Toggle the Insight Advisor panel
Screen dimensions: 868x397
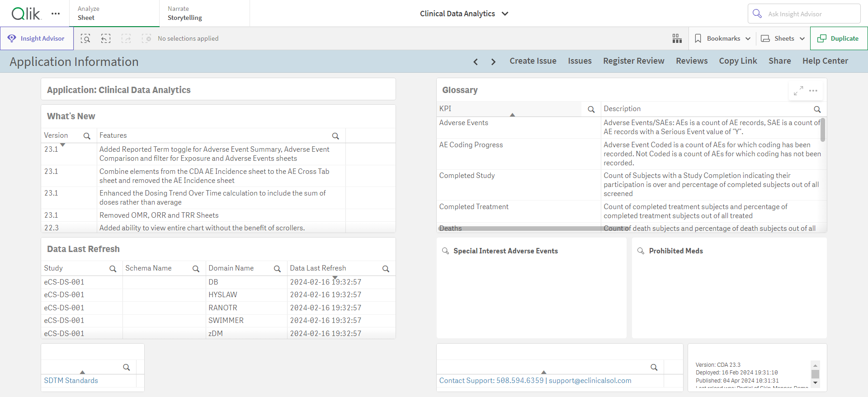[37, 38]
